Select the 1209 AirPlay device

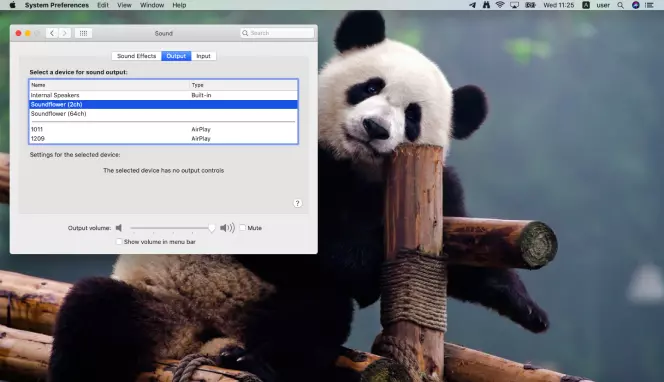coord(163,138)
